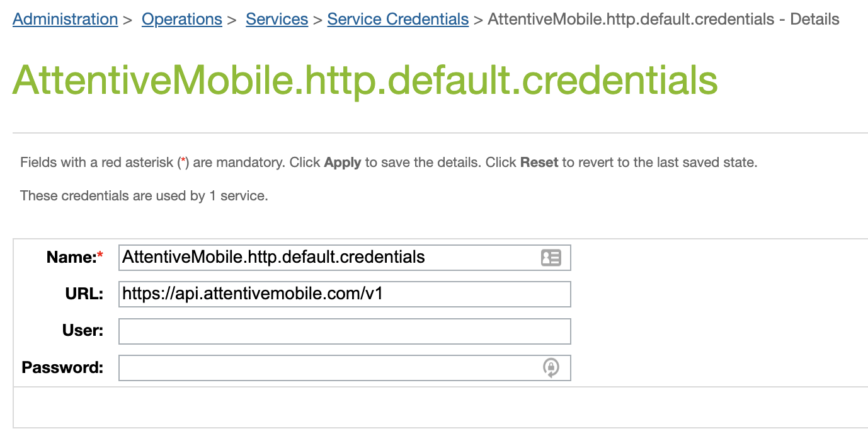Open the Services page
This screenshot has width=868, height=436.
point(277,19)
